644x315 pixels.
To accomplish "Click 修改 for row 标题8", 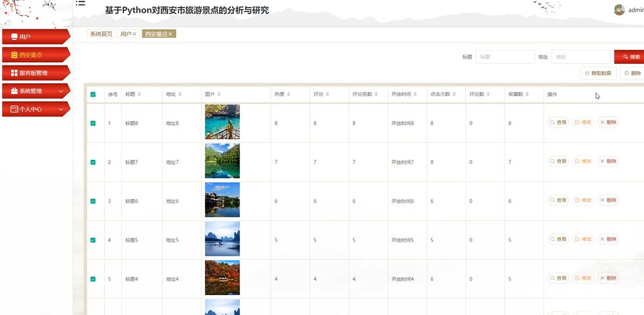I will point(583,122).
